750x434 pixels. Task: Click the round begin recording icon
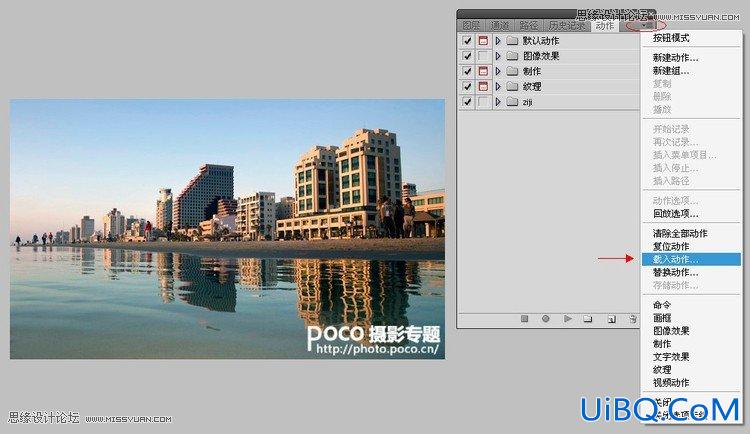(546, 319)
